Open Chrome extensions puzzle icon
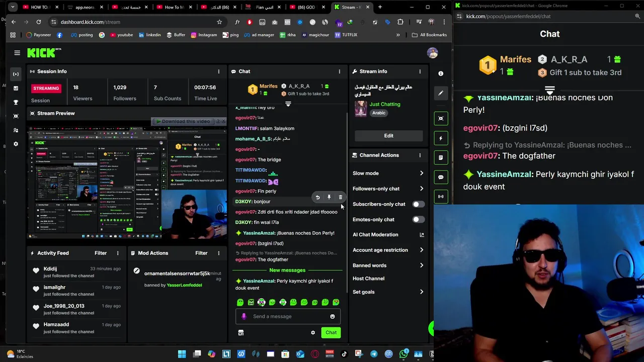Image resolution: width=644 pixels, height=362 pixels. coord(400,22)
